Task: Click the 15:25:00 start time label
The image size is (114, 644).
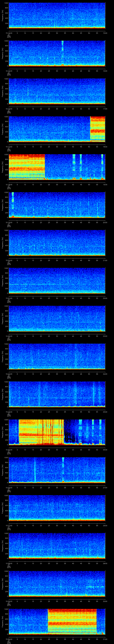Action: pyautogui.click(x=9, y=450)
